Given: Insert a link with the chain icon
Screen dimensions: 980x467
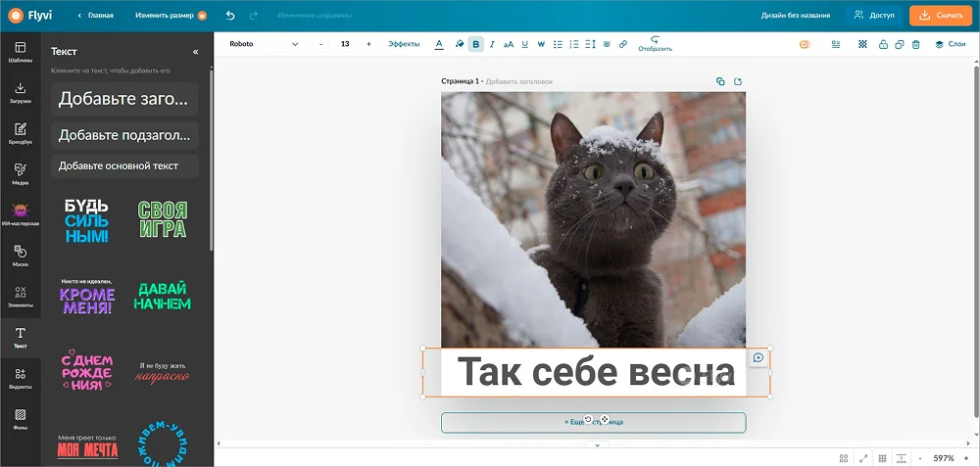Looking at the screenshot, I should click(623, 44).
